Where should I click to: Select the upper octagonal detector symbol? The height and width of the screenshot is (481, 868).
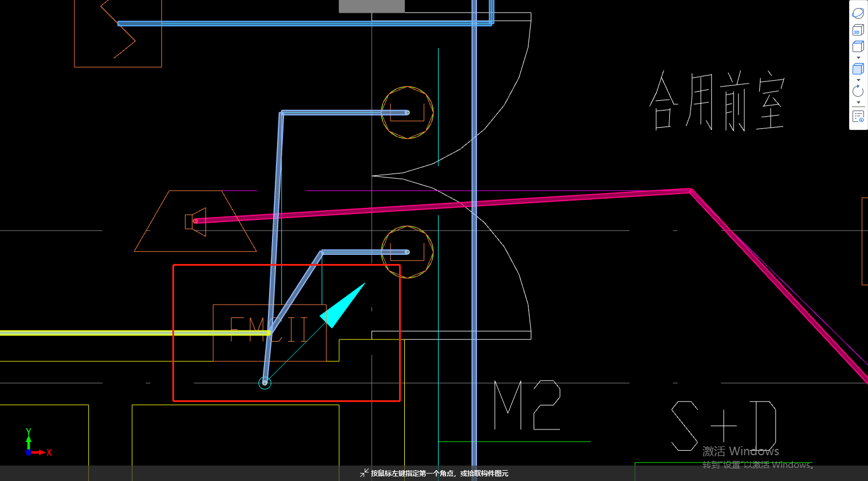407,113
